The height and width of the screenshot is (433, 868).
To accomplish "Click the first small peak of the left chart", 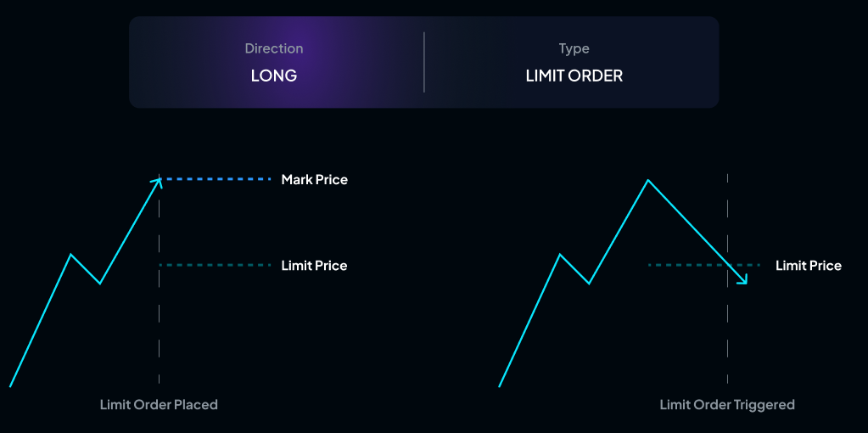I will click(71, 254).
